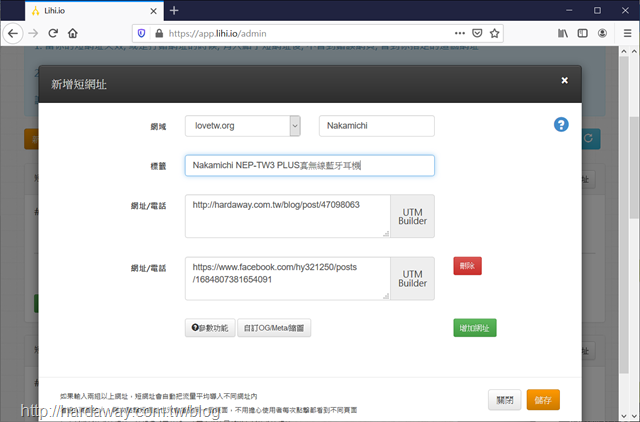Click the facebook.com URL textarea
The image size is (640, 422).
tap(288, 278)
